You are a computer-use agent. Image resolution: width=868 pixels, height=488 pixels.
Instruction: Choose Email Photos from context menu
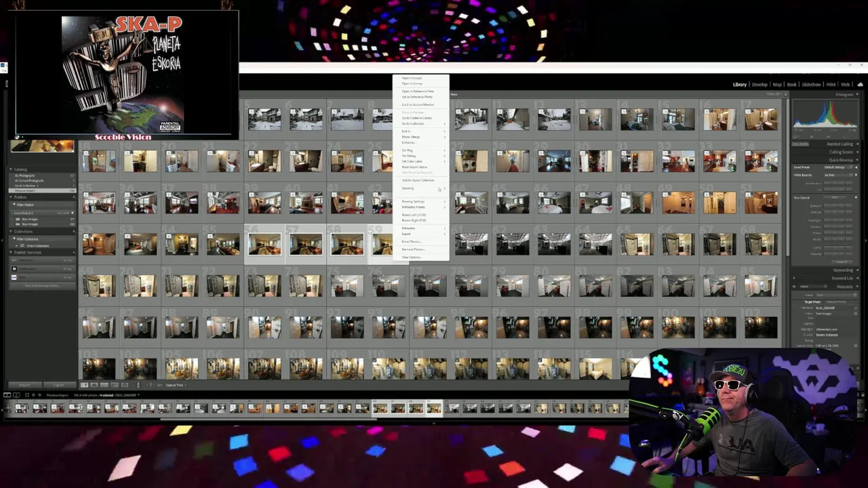[x=420, y=241]
